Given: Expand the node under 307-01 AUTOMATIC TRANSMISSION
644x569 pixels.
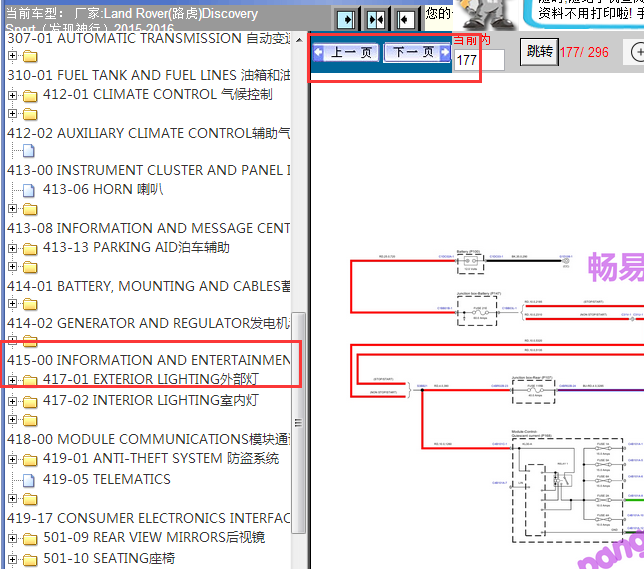Looking at the screenshot, I should pyautogui.click(x=12, y=55).
